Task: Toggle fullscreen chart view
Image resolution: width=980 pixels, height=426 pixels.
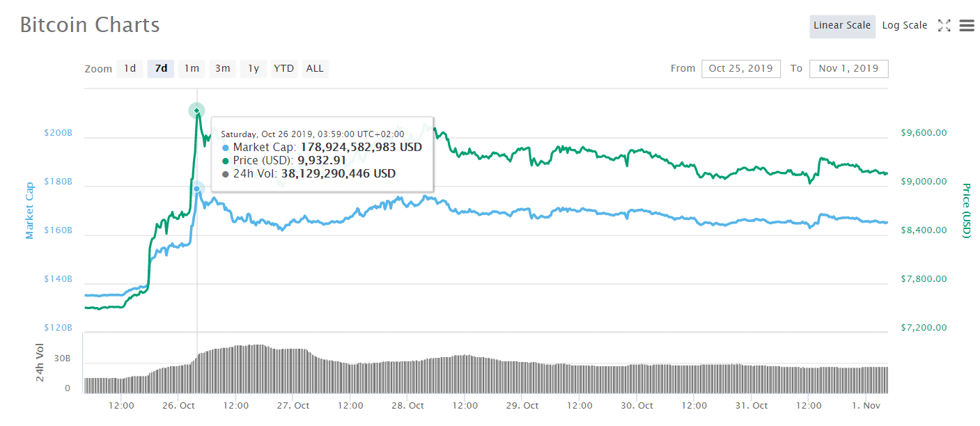Action: tap(944, 26)
